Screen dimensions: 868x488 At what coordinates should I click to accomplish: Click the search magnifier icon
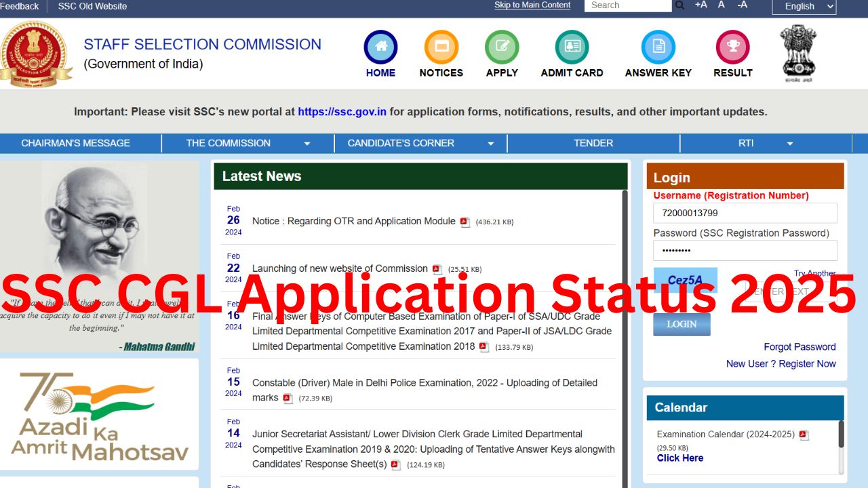pos(680,5)
